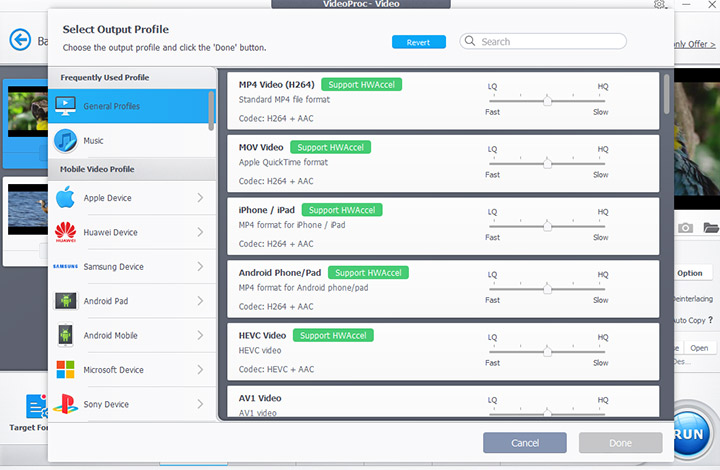The height and width of the screenshot is (470, 720).
Task: Click Support HWAccel badge on MP4 Video
Action: point(361,84)
